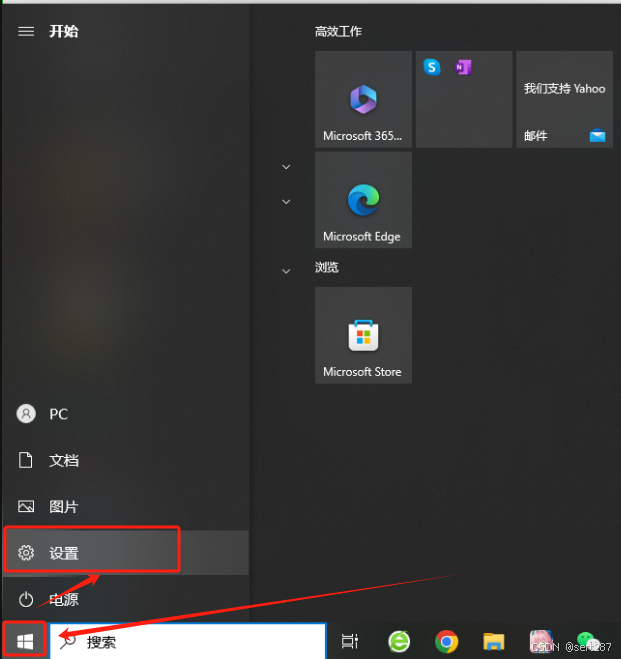The width and height of the screenshot is (621, 659).
Task: Open Task View on the taskbar
Action: 350,641
